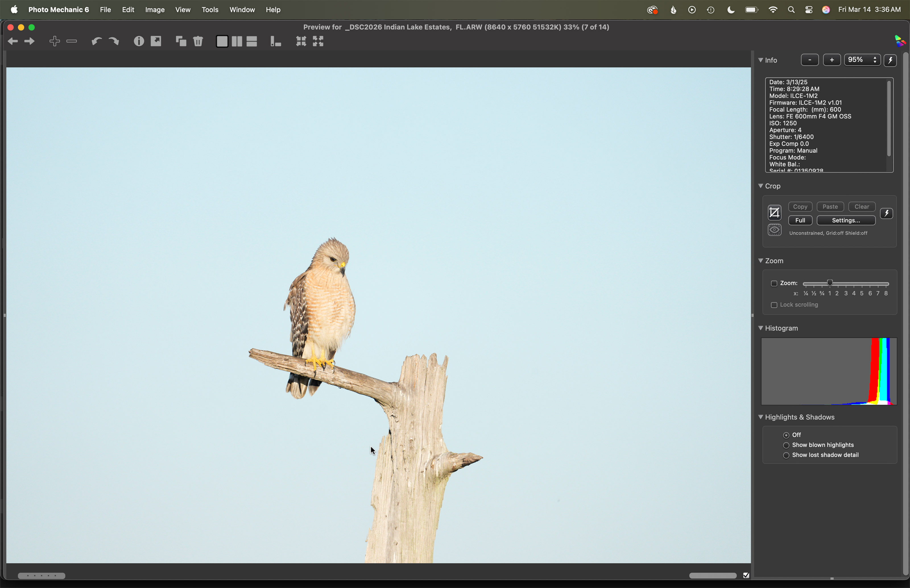Select the Off highlights radio button
910x588 pixels.
click(x=786, y=435)
